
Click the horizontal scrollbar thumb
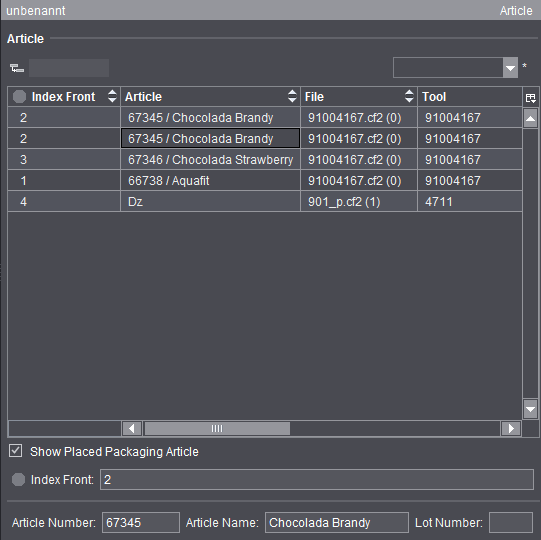[x=217, y=429]
